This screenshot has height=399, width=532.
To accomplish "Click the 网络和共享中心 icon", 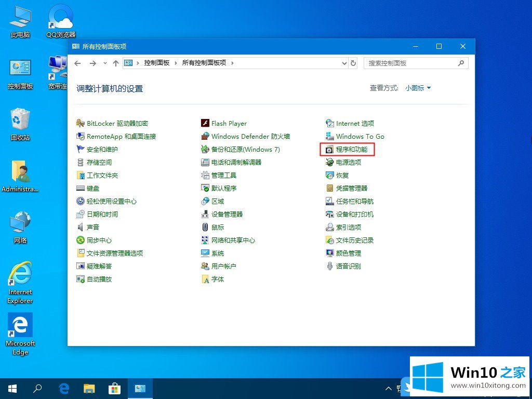I will pos(205,240).
